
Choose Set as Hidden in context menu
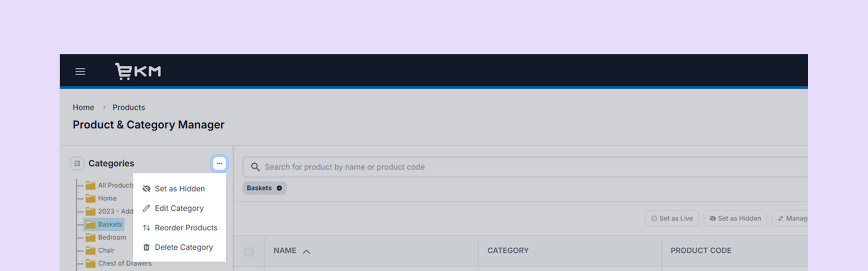pos(180,189)
